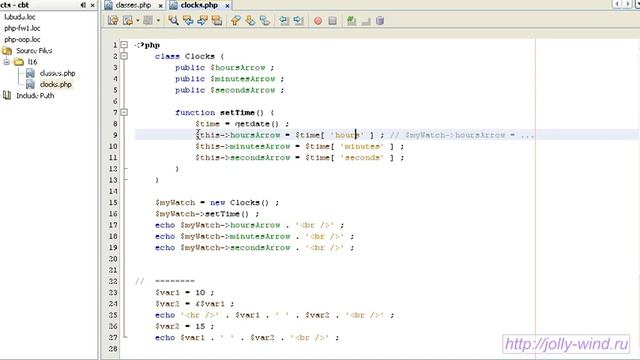Image resolution: width=640 pixels, height=360 pixels.
Task: Click the Include Path library icon
Action: click(x=7, y=96)
